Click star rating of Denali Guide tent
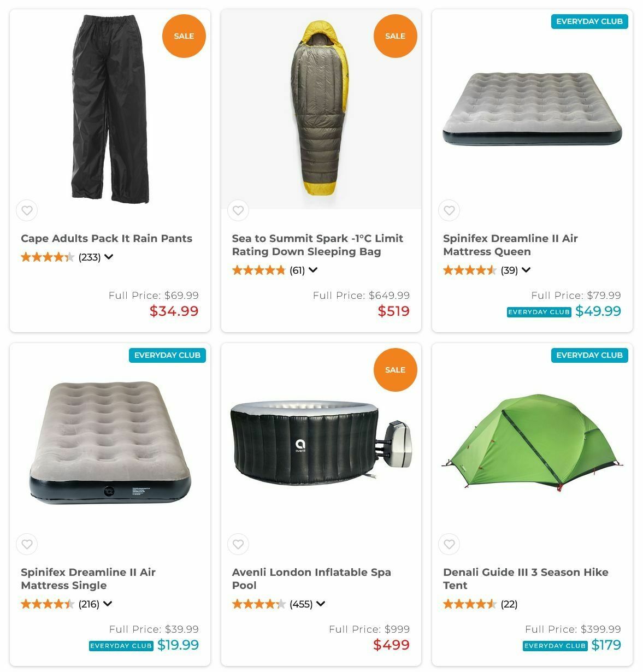 click(x=469, y=604)
